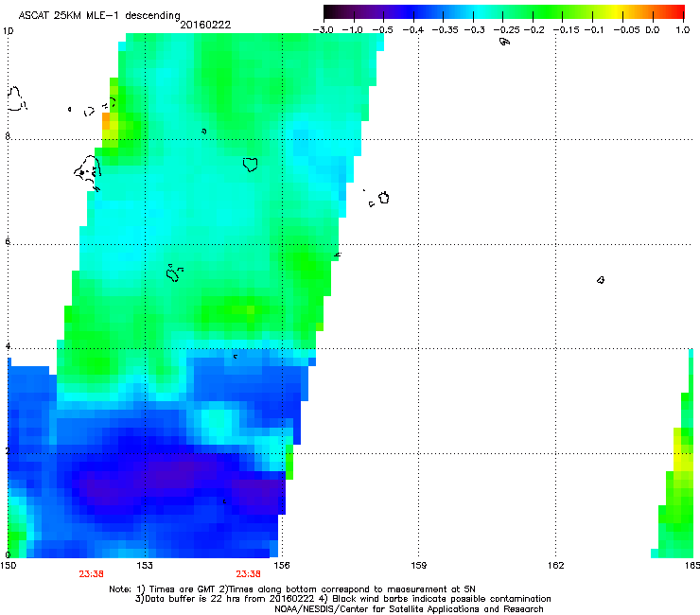This screenshot has width=700, height=615.
Task: Select the 1.0 color scale label
Action: (683, 30)
